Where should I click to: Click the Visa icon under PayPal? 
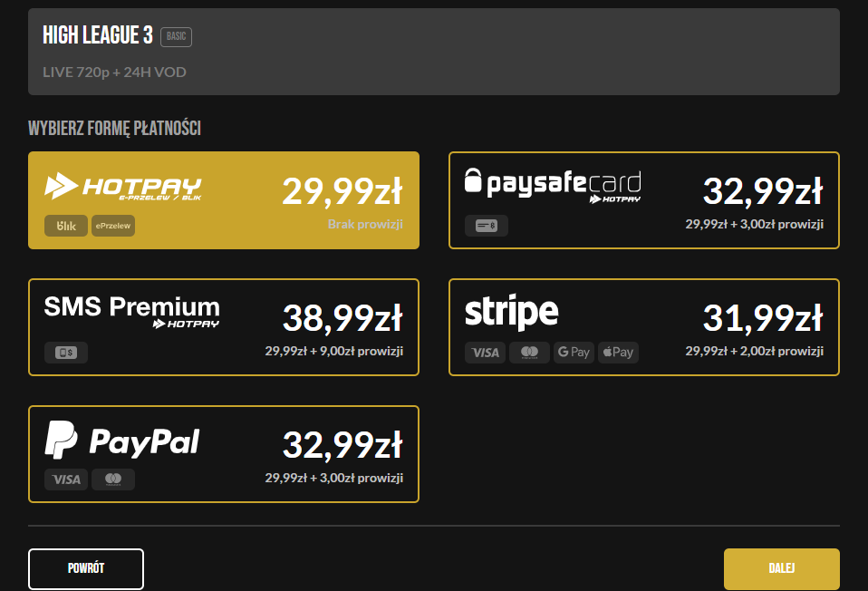66,480
